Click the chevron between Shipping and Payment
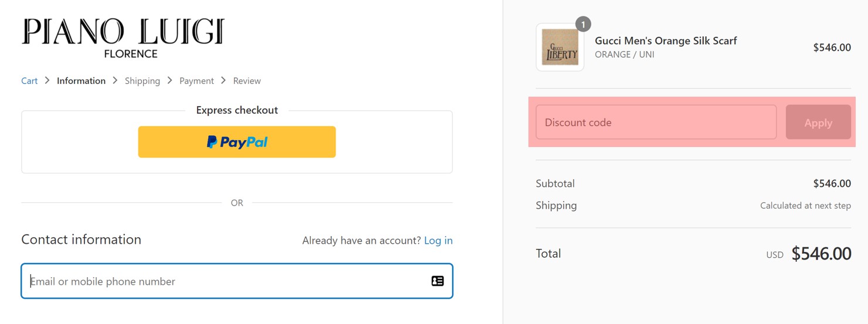Image resolution: width=868 pixels, height=324 pixels. point(170,80)
